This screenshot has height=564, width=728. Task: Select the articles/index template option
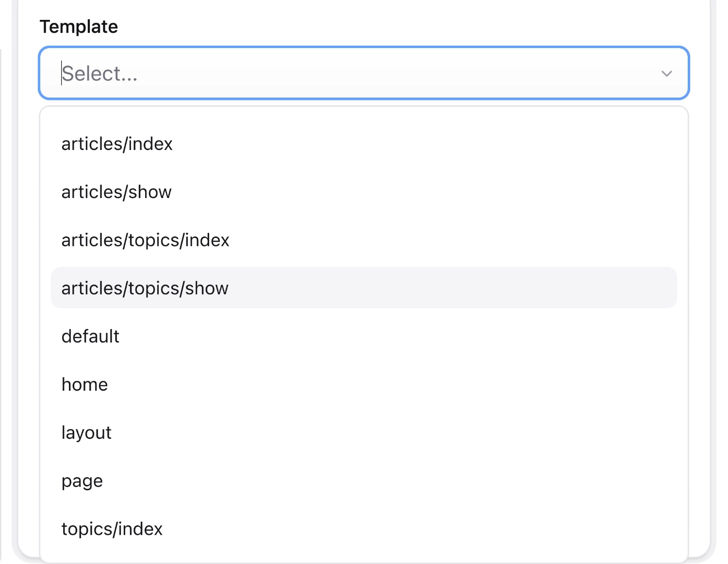[116, 144]
